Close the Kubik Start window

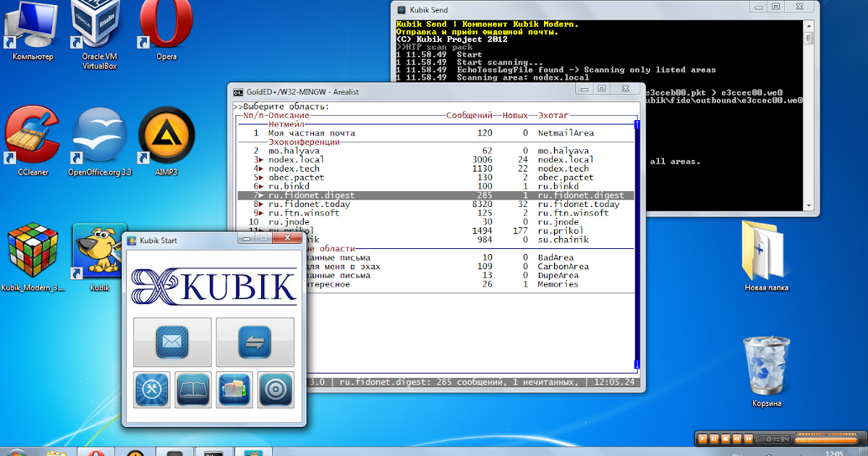(x=287, y=237)
